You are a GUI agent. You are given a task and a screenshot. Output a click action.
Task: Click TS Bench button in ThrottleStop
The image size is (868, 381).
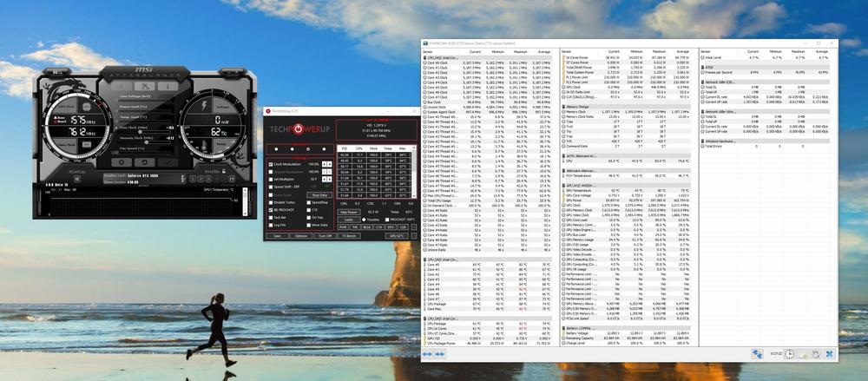(x=349, y=235)
